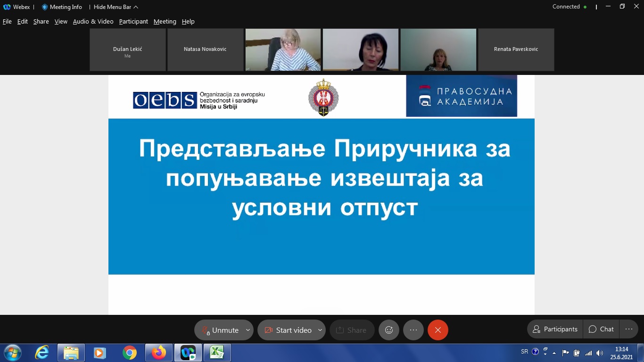Open the Share menu
Image resolution: width=644 pixels, height=362 pixels.
click(41, 22)
